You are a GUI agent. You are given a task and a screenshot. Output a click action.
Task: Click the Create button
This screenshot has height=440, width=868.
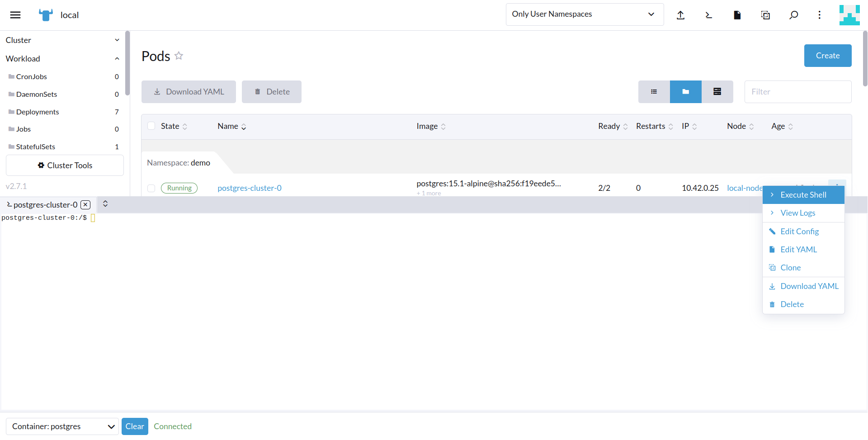(x=827, y=56)
